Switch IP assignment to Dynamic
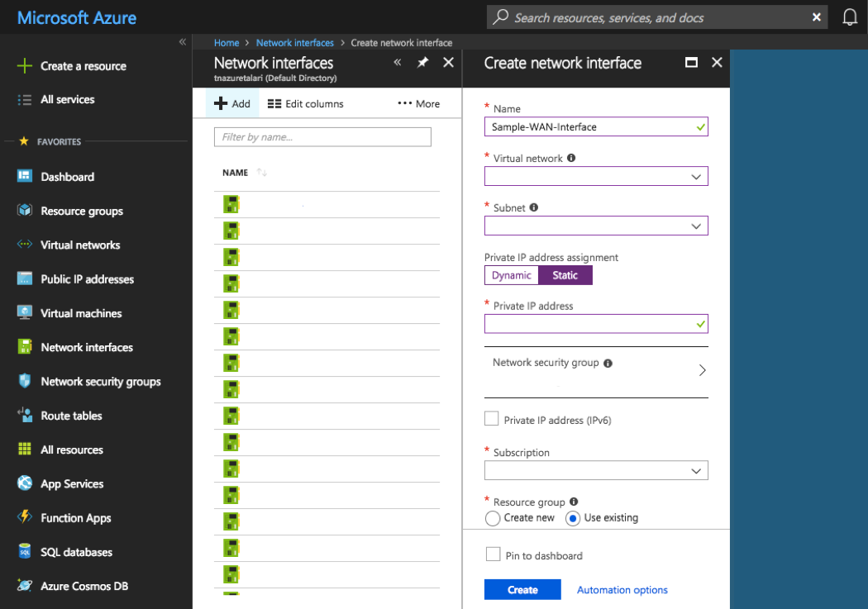Image resolution: width=868 pixels, height=609 pixels. 511,275
